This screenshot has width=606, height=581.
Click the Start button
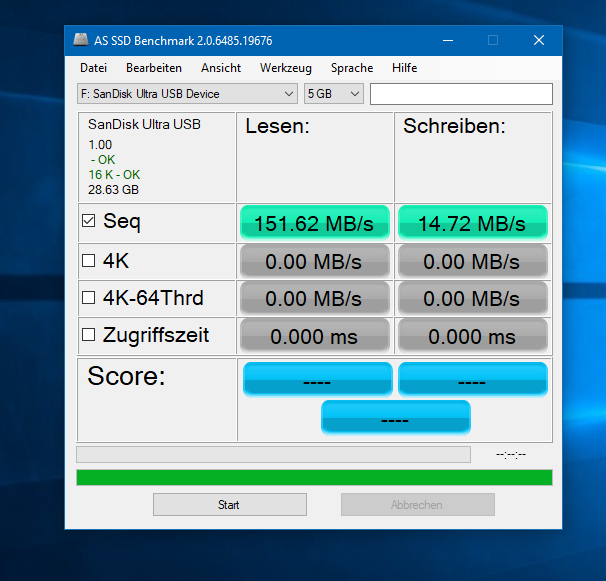(x=230, y=504)
